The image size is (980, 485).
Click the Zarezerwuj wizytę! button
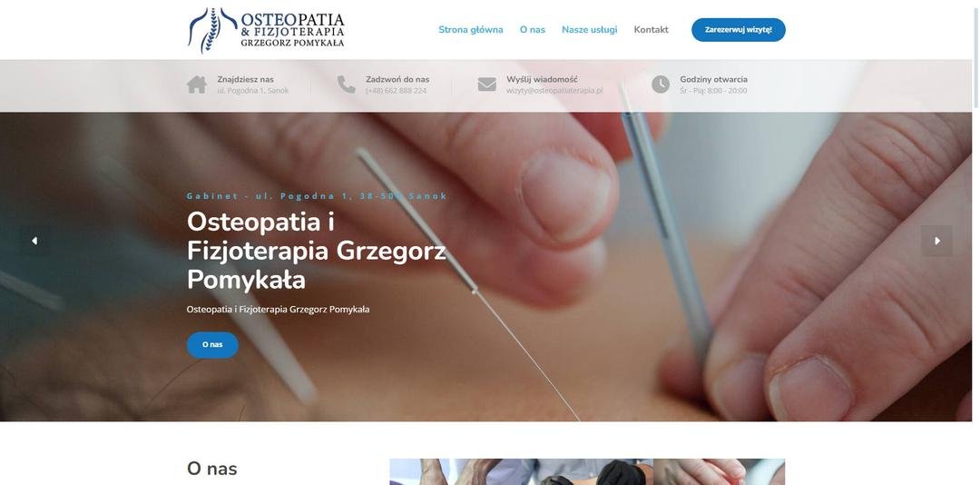coord(738,29)
